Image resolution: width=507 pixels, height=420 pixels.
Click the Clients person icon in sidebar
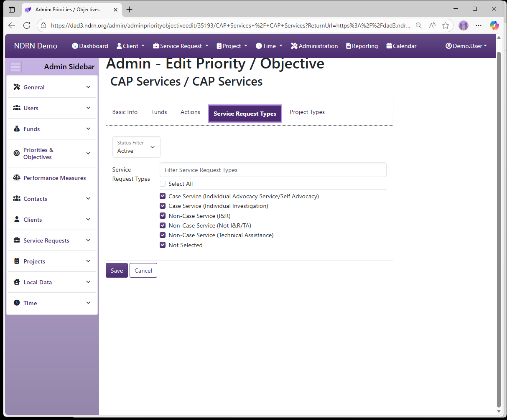click(x=17, y=219)
